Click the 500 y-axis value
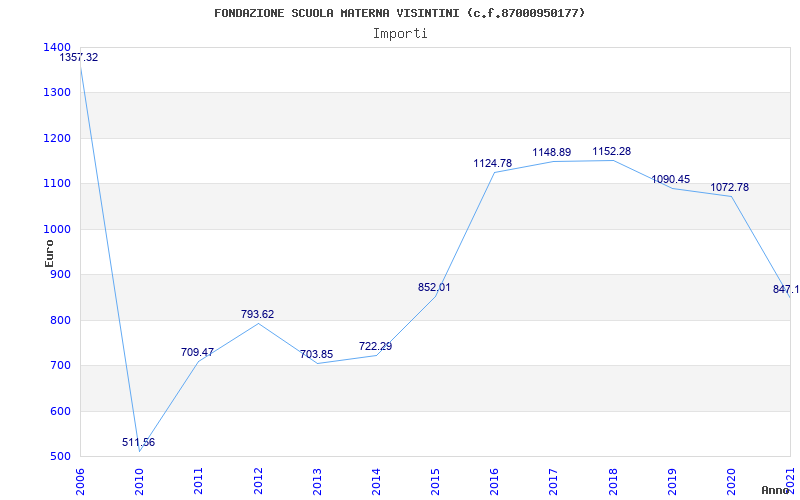Screen dimensions: 800x500 tap(60, 457)
